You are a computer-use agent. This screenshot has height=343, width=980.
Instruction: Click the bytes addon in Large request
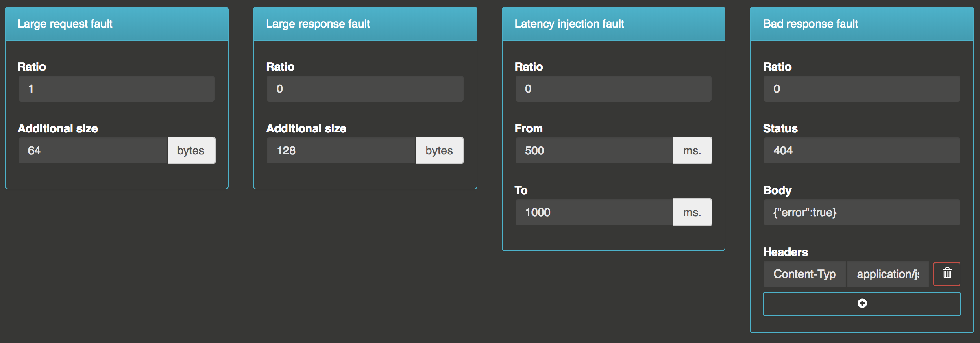(x=191, y=150)
